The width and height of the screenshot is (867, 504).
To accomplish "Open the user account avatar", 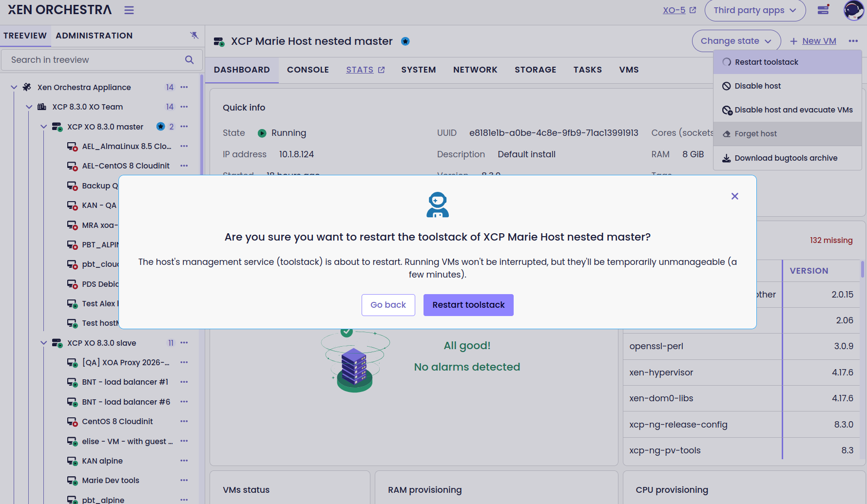I will (x=854, y=10).
